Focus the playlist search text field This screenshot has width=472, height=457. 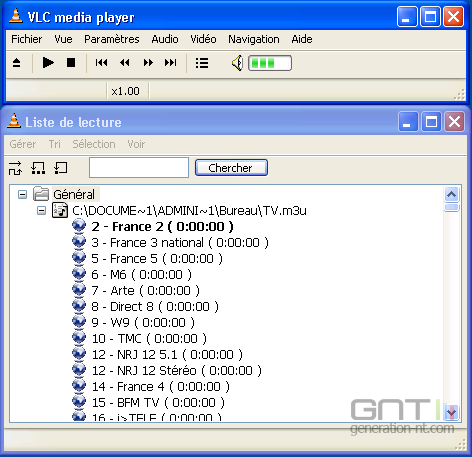(x=139, y=168)
